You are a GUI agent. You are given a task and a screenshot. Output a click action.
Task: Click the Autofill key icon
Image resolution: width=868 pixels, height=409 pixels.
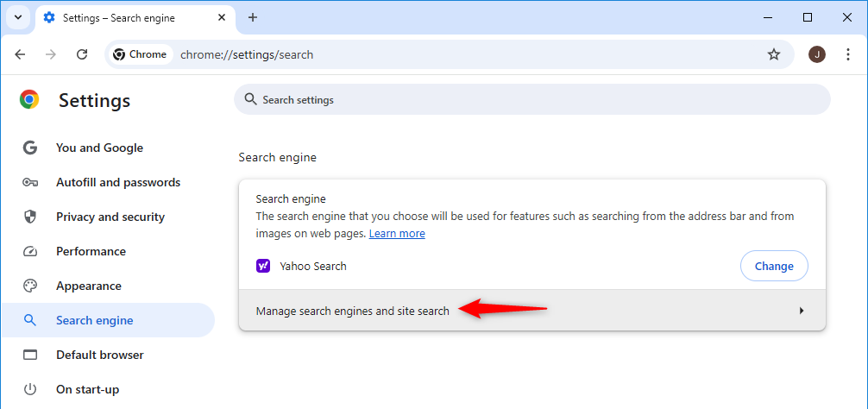(x=30, y=182)
